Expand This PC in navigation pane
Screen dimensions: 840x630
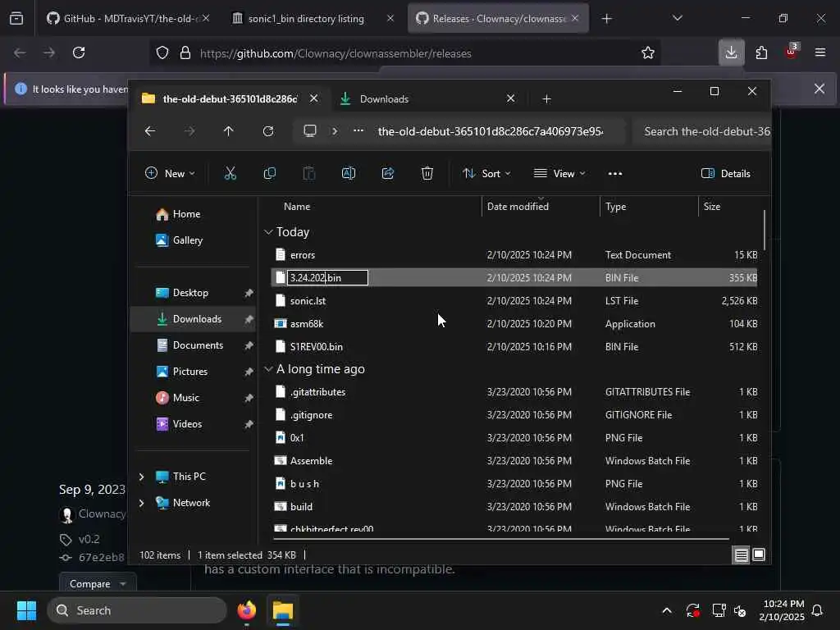click(141, 477)
